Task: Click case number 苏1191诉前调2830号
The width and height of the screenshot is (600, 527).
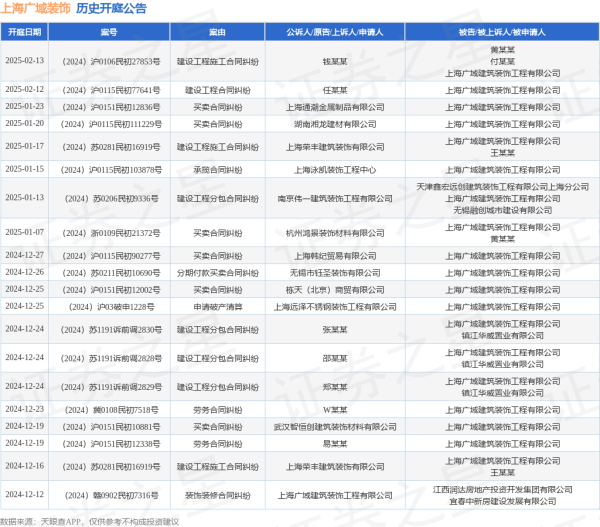Action: (111, 330)
